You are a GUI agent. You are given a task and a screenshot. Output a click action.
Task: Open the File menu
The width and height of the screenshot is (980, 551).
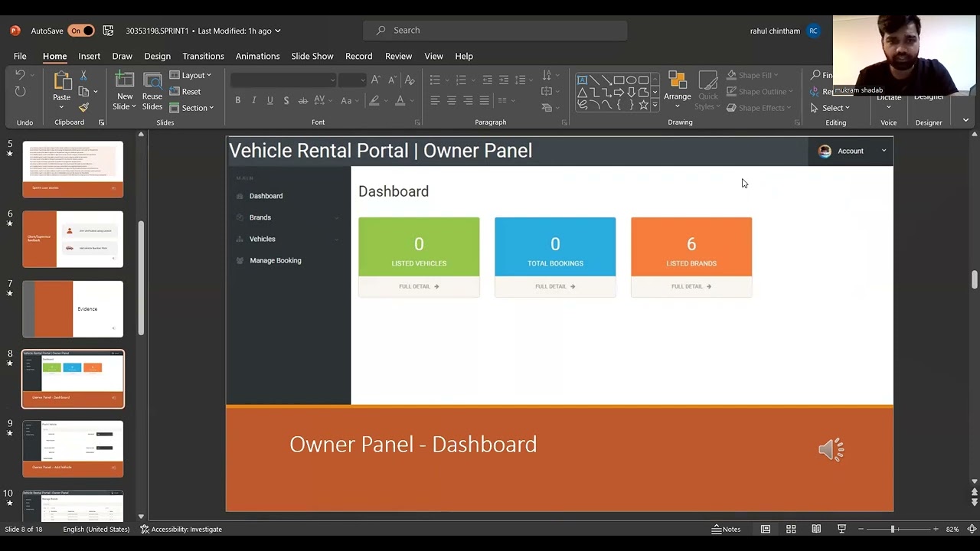coord(20,56)
